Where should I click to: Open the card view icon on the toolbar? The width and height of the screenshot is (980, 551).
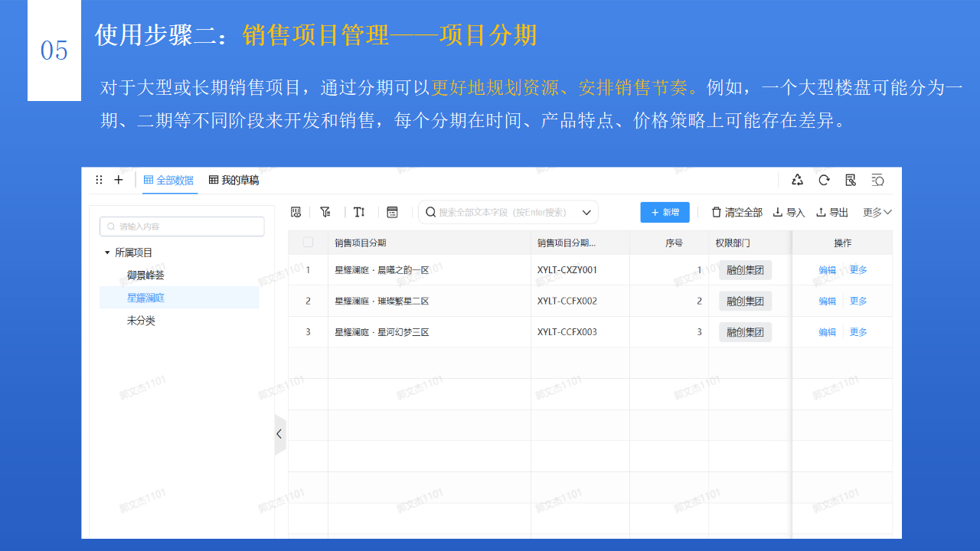point(392,212)
